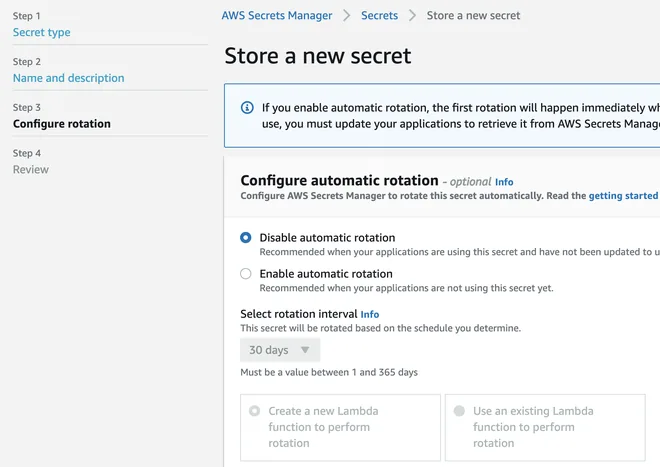Open Info link beside Configure automatic rotation
This screenshot has height=467, width=660.
504,182
